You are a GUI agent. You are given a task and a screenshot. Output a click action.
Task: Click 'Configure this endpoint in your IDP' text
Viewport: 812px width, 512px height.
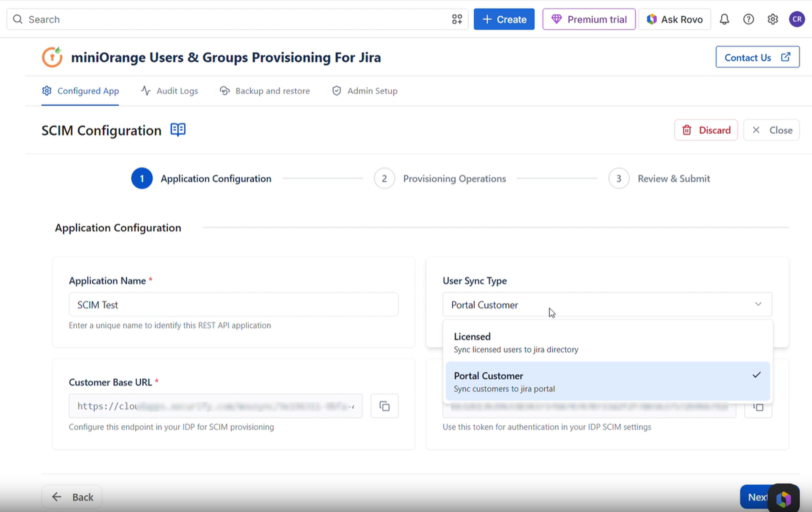pyautogui.click(x=171, y=427)
